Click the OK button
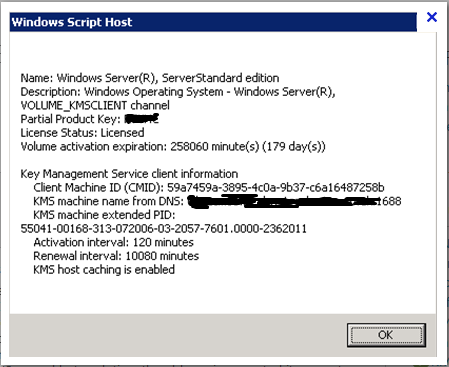The image size is (449, 367). pyautogui.click(x=386, y=335)
